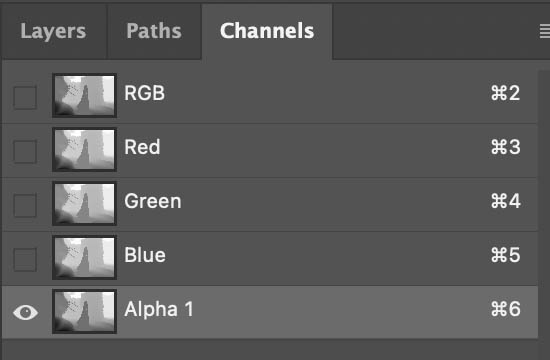This screenshot has height=360, width=550.
Task: Click the Blue channel thumbnail
Action: 85,258
